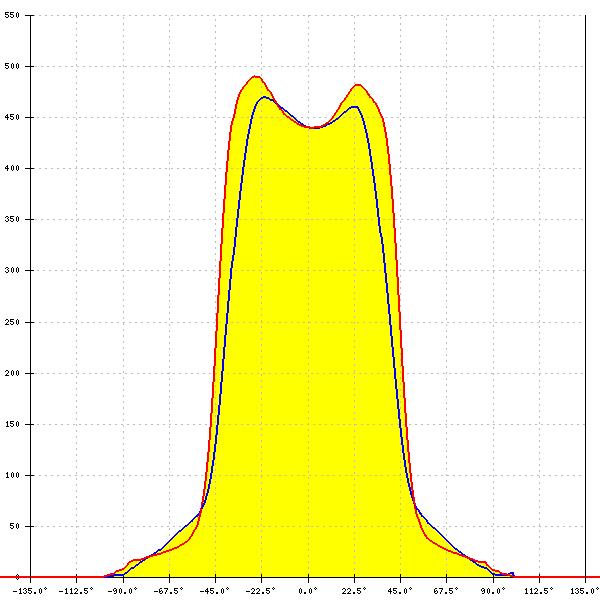The width and height of the screenshot is (600, 600).
Task: Click the 100 y-axis label
Action: tap(12, 475)
